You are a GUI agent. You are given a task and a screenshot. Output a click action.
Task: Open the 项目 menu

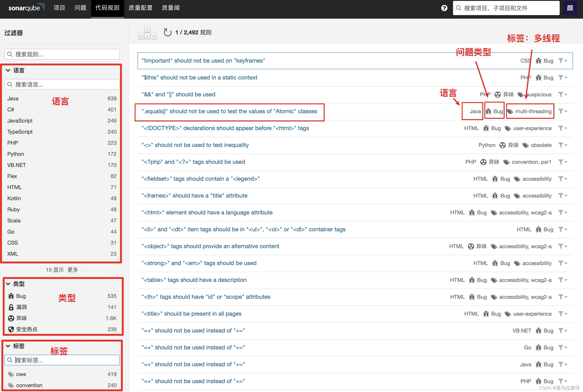click(x=59, y=8)
